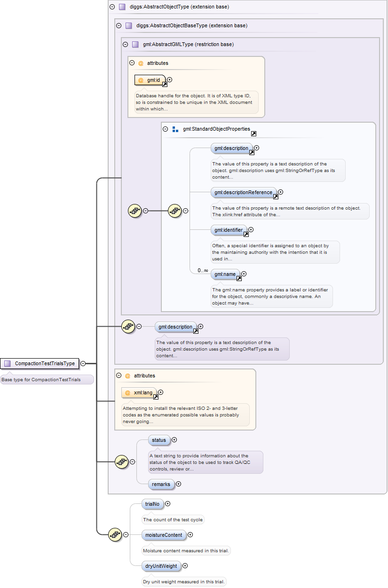Collapse the diggs:AbstractObjectType extension base
388x588 pixels.
(x=112, y=7)
